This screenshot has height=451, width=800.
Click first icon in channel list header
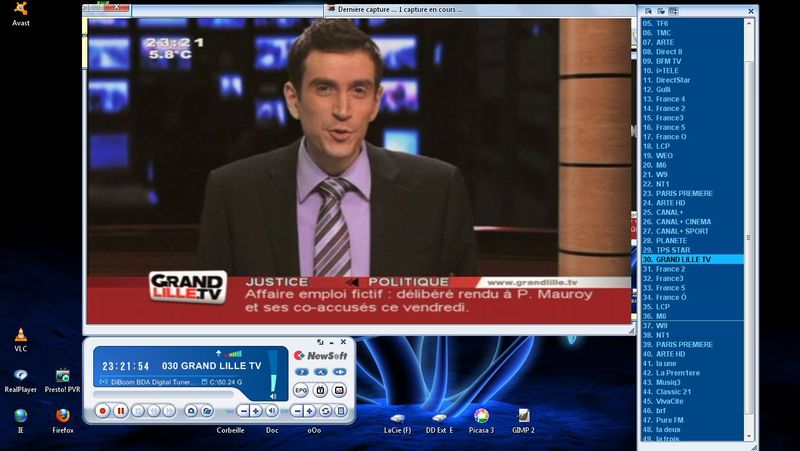648,11
